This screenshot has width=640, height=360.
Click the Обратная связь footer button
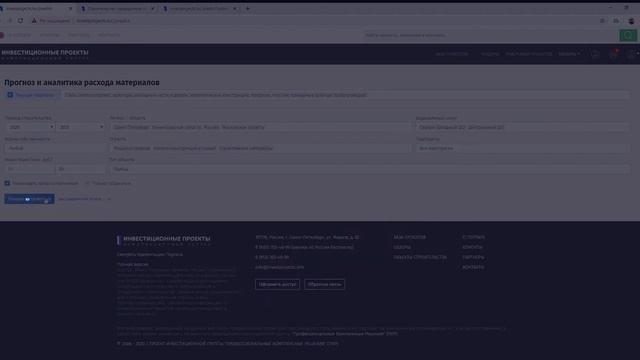324,284
